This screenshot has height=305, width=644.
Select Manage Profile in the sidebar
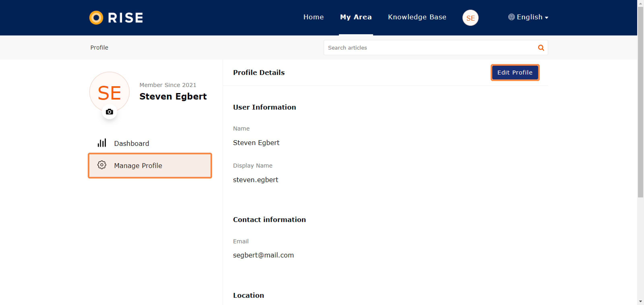(150, 165)
